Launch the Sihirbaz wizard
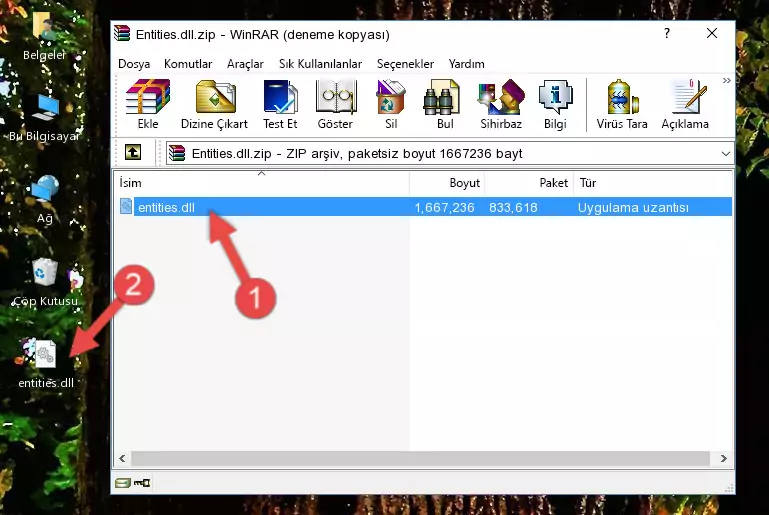 (501, 104)
